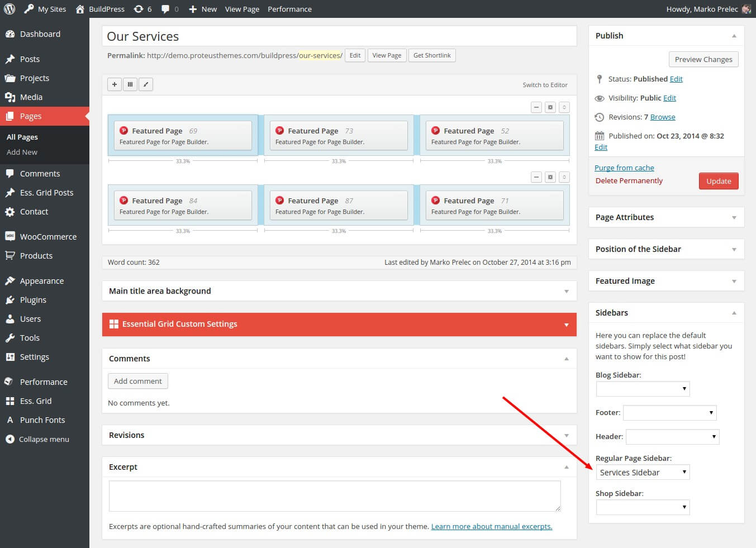Click the permalink Edit button

coord(355,55)
